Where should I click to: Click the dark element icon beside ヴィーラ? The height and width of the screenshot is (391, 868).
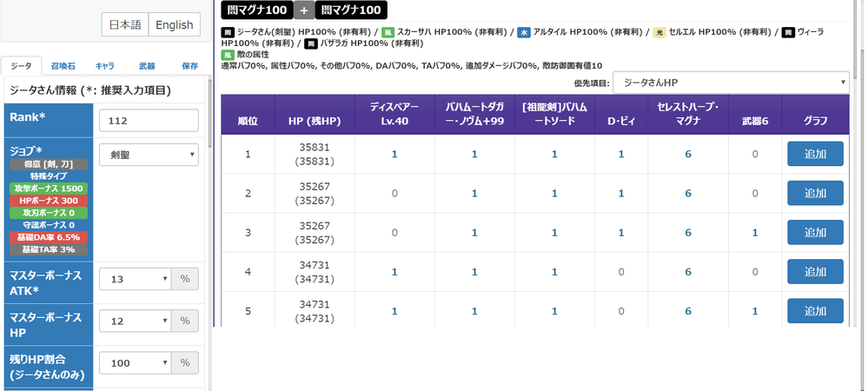pos(788,32)
